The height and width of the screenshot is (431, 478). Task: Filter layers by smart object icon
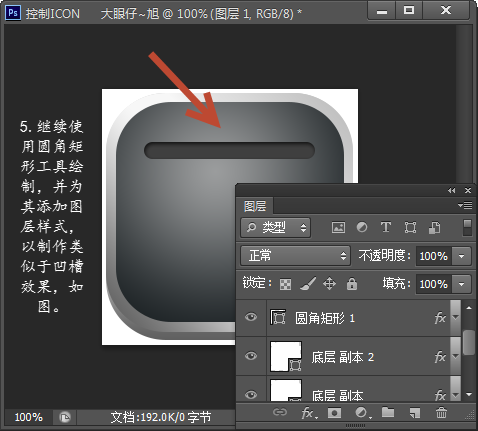tap(434, 228)
